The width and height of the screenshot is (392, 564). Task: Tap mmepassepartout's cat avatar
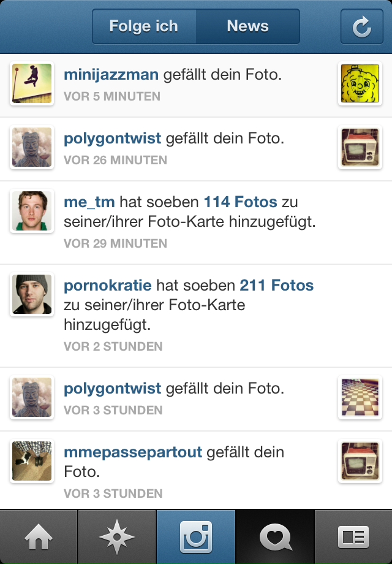pos(32,461)
